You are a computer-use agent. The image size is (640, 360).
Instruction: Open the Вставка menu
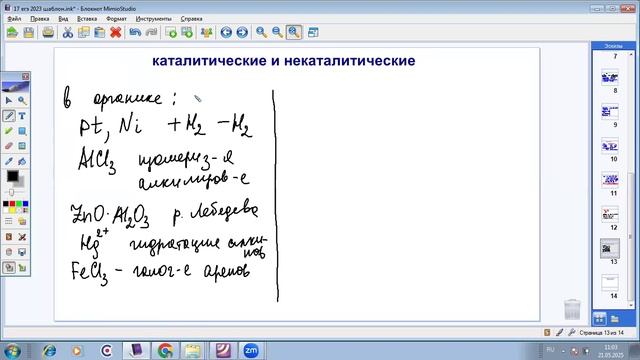tap(87, 19)
